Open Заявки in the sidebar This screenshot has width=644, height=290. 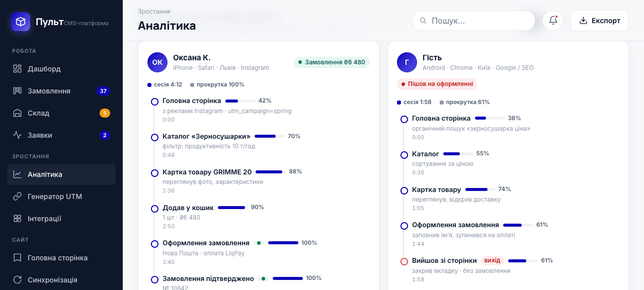(61, 135)
